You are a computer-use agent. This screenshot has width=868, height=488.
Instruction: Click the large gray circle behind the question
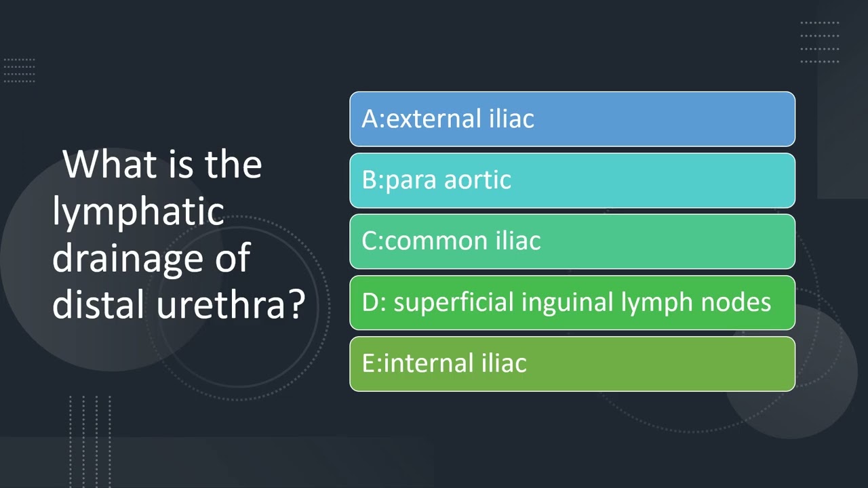pos(102,271)
